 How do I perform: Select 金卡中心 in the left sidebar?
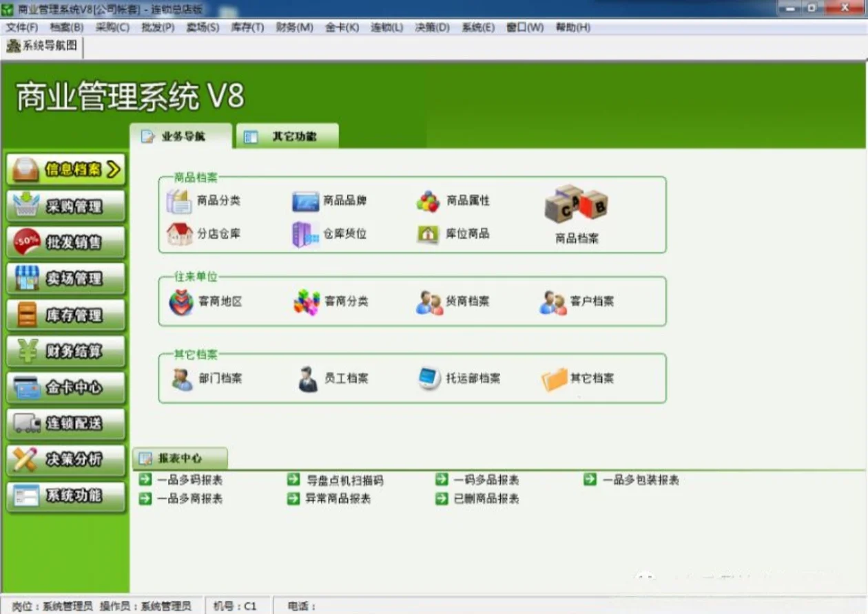(x=66, y=388)
